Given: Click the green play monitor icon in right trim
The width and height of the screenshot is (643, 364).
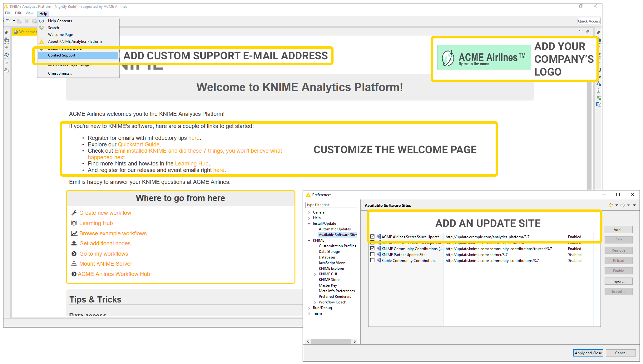Looking at the screenshot, I should [x=598, y=98].
